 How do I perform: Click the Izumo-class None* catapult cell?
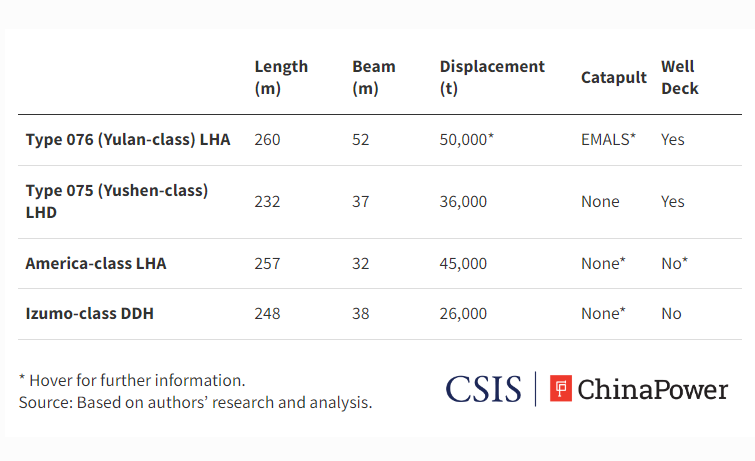click(603, 313)
